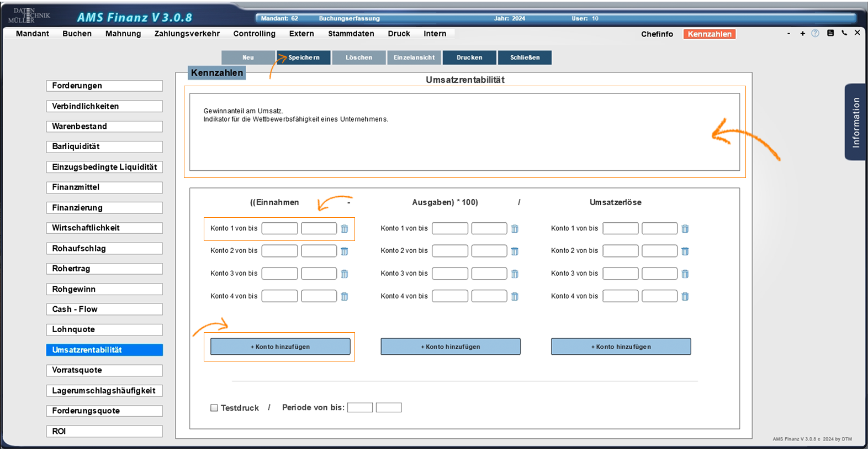Click trash icon for Umsatzerlöse Konto 3
868x456 pixels.
(685, 274)
